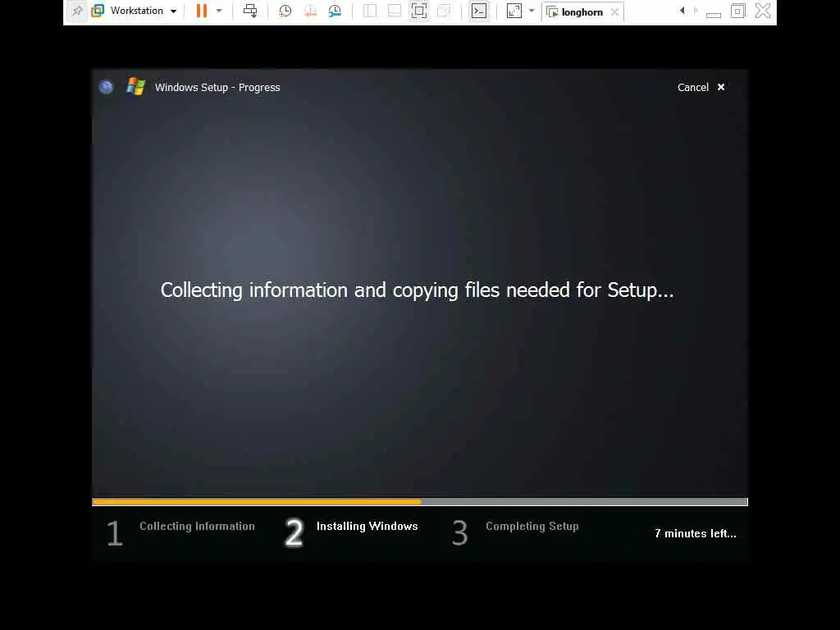Open the snapshot manager
Viewport: 840px width, 630px height.
pyautogui.click(x=335, y=11)
